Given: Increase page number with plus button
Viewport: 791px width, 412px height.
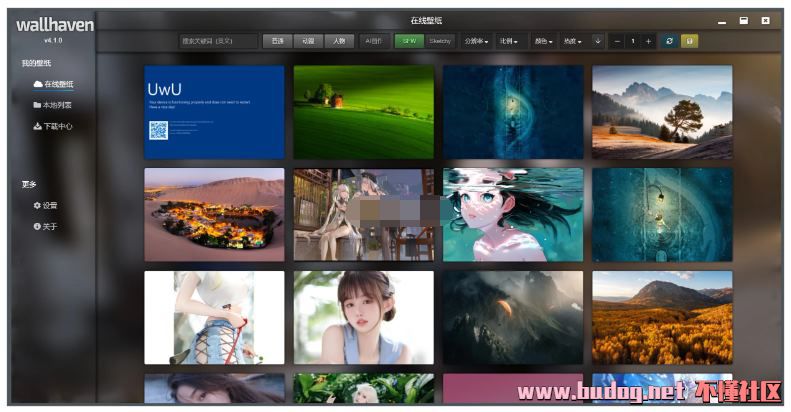Looking at the screenshot, I should point(648,41).
